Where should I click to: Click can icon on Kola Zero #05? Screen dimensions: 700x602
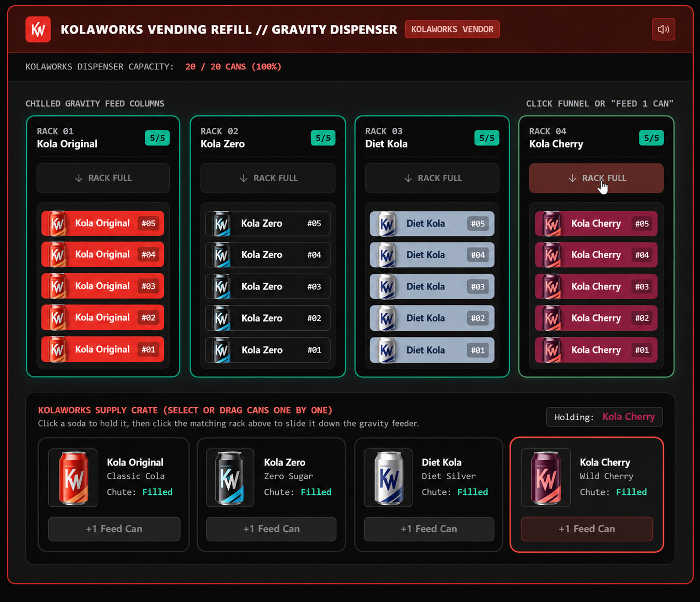coord(221,224)
